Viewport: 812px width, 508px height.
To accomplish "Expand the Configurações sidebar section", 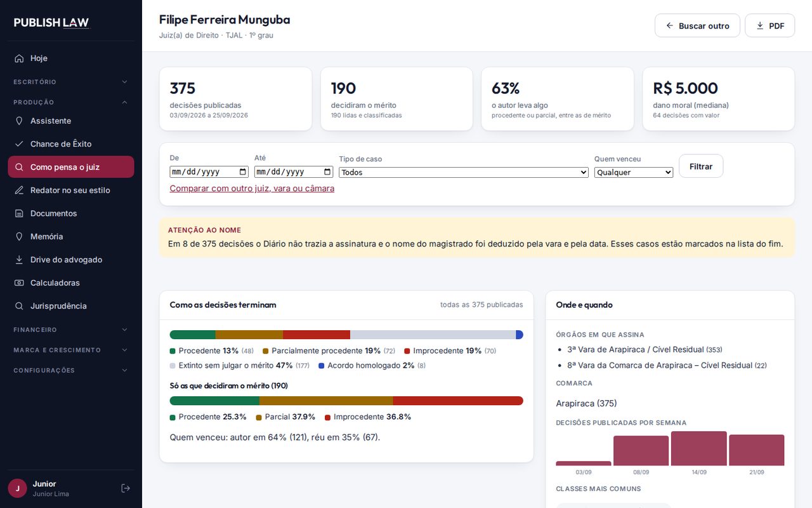I will click(x=71, y=370).
